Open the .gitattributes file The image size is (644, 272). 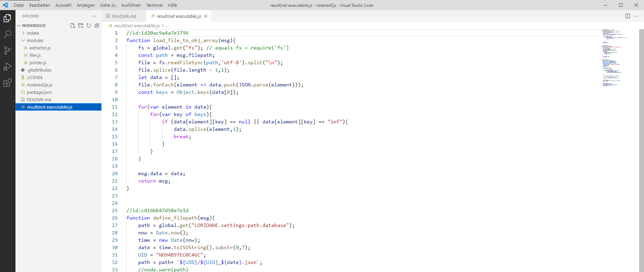[58, 70]
